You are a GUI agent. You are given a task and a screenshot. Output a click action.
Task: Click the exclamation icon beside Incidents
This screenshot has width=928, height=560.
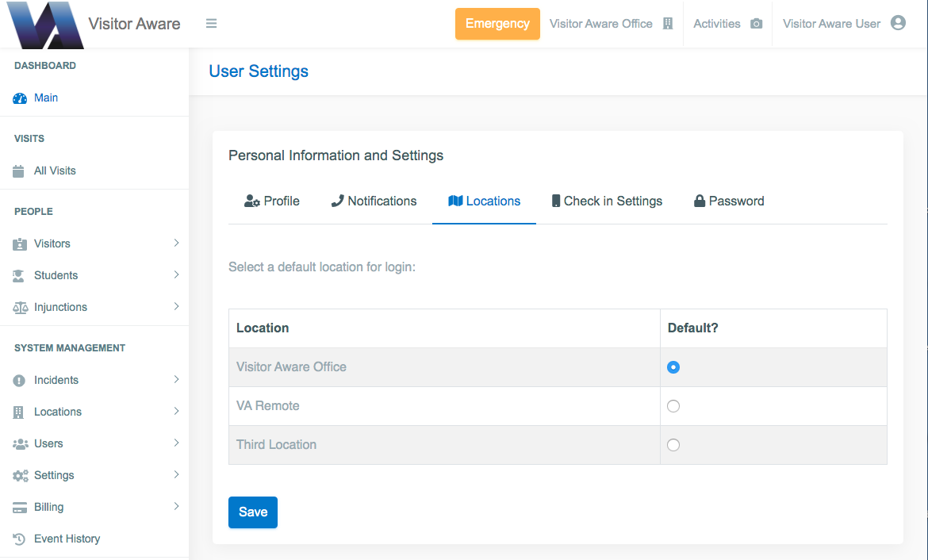coord(19,381)
